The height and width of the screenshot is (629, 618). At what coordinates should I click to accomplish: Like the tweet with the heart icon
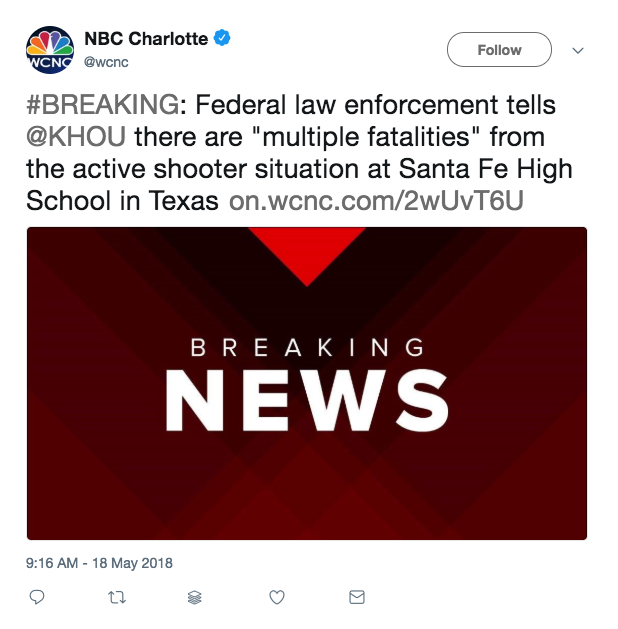pyautogui.click(x=277, y=597)
